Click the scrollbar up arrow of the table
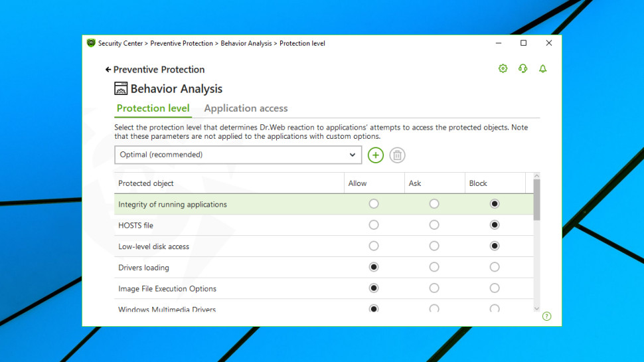644x362 pixels. coord(537,176)
